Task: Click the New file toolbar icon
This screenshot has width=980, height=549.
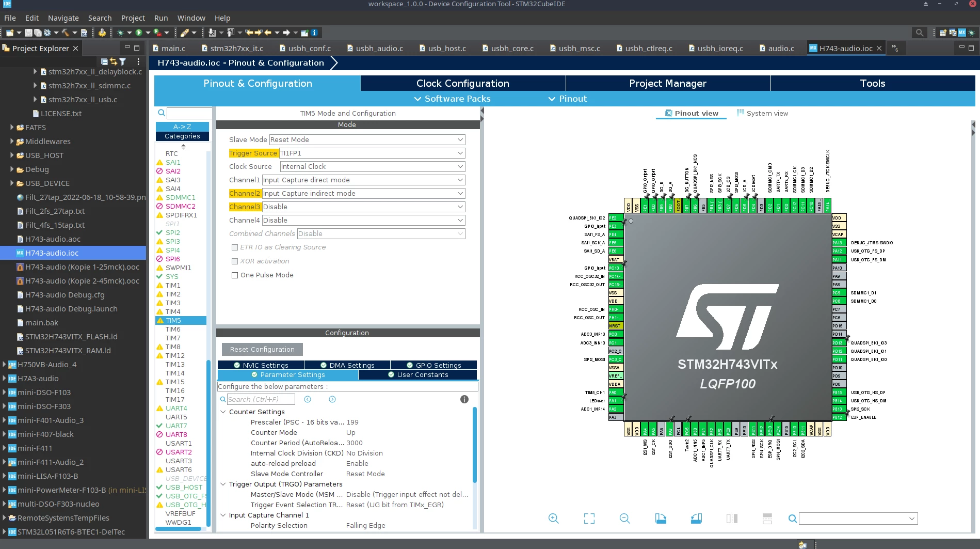Action: tap(10, 33)
